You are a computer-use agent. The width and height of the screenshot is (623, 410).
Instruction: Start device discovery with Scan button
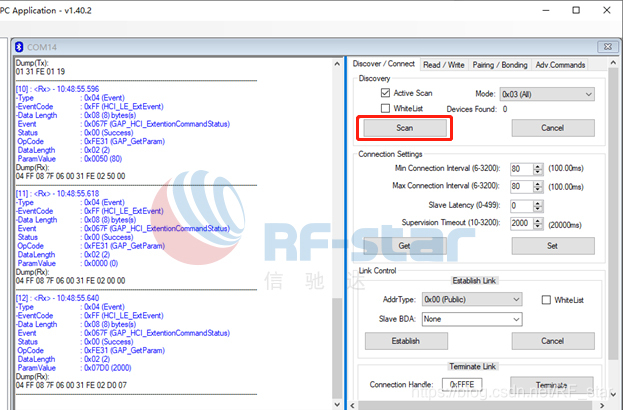point(405,128)
